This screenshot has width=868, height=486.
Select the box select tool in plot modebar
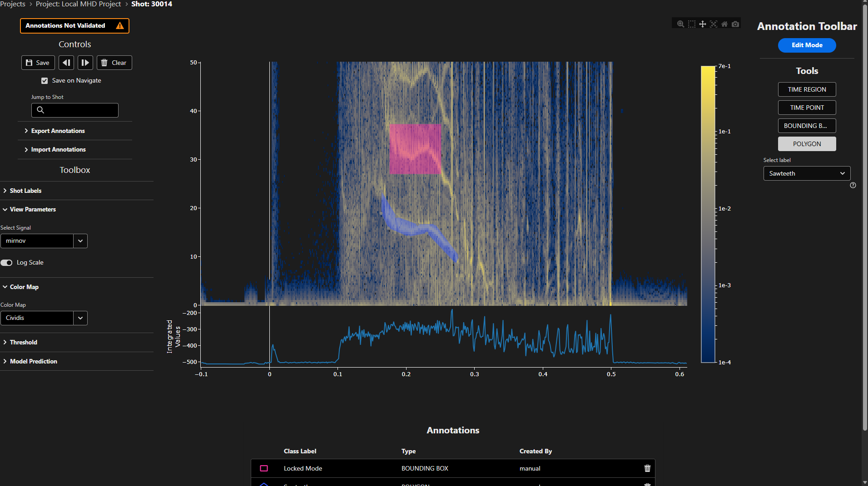[691, 24]
